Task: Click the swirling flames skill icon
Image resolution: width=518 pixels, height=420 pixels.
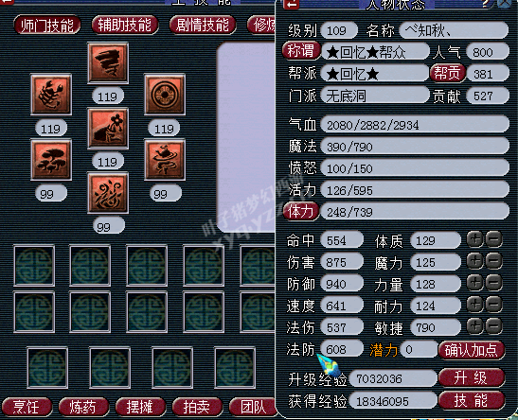Action: [108, 192]
